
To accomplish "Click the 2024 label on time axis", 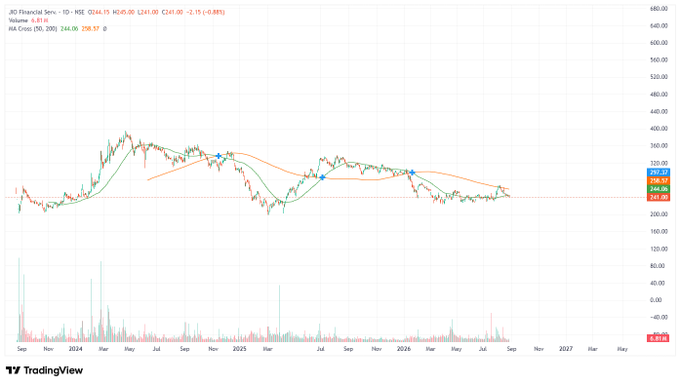I will point(75,349).
